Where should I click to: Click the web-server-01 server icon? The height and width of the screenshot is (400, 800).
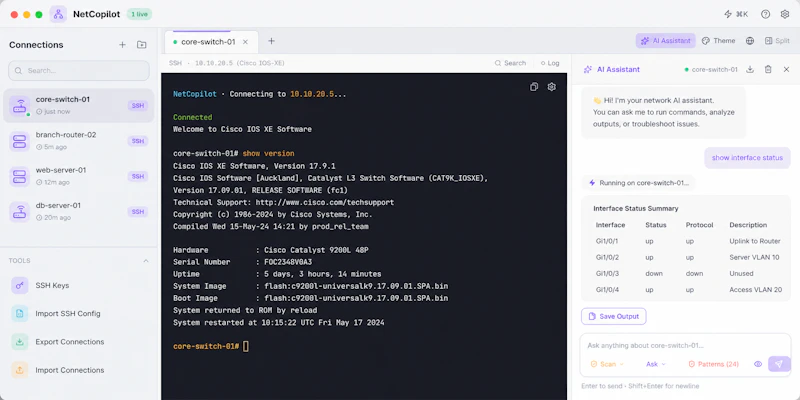click(19, 177)
